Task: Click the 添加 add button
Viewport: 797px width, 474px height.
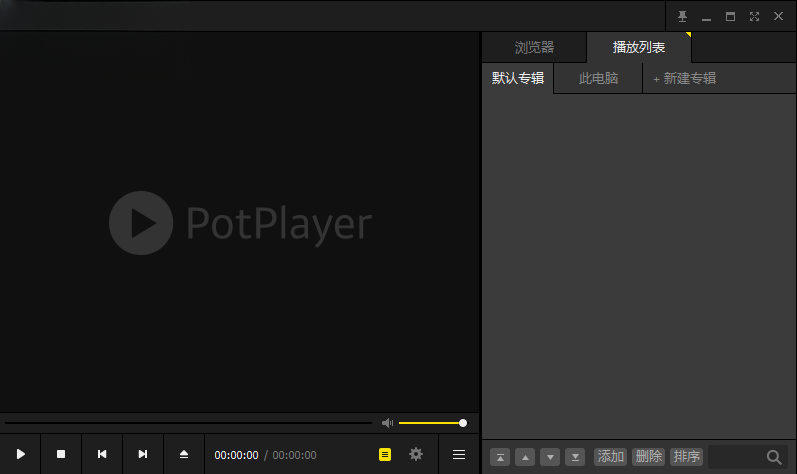Action: 610,457
